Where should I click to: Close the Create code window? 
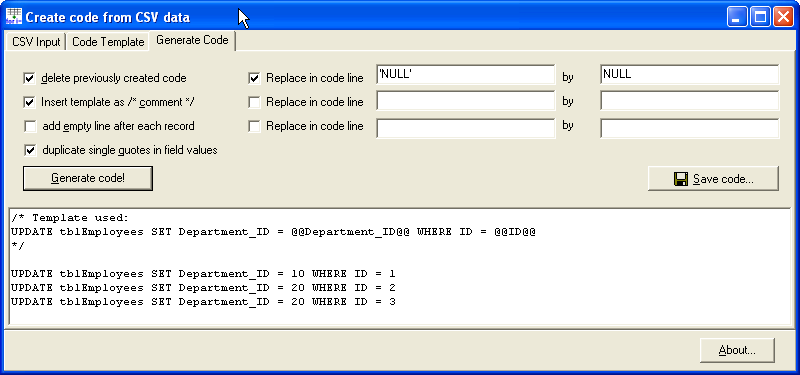(783, 17)
